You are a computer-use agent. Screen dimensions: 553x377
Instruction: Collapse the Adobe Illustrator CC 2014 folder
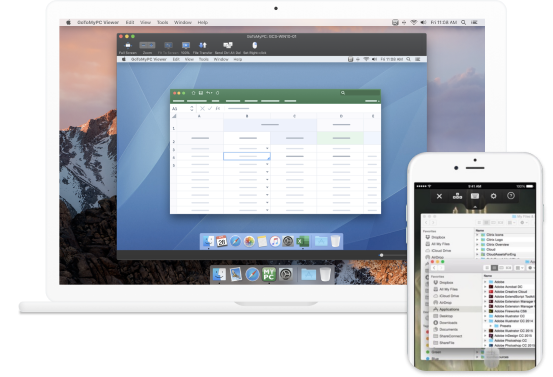click(x=485, y=321)
